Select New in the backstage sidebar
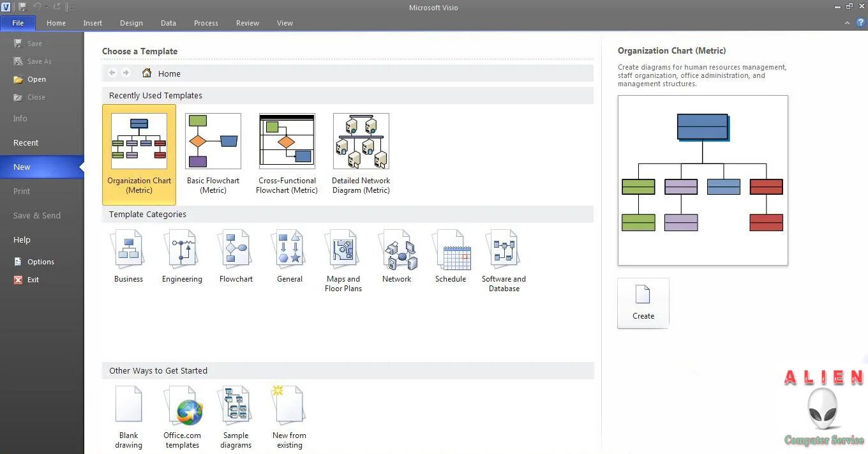This screenshot has height=454, width=868. pyautogui.click(x=41, y=167)
